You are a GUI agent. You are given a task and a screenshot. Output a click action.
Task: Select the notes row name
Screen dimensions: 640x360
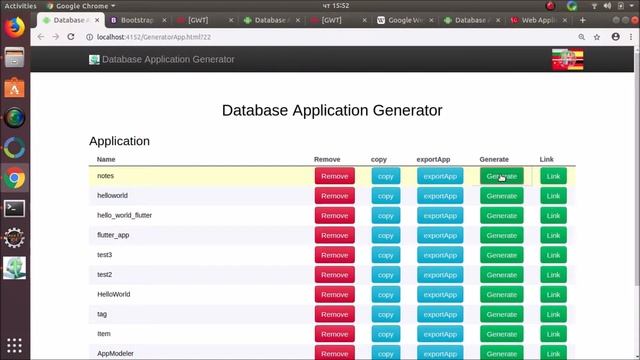105,176
